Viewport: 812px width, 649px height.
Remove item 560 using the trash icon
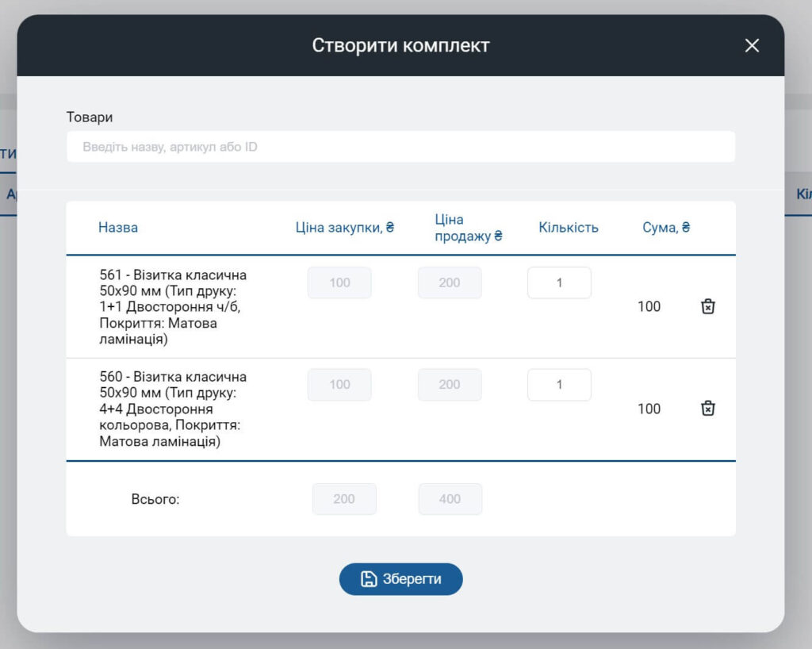coord(707,409)
